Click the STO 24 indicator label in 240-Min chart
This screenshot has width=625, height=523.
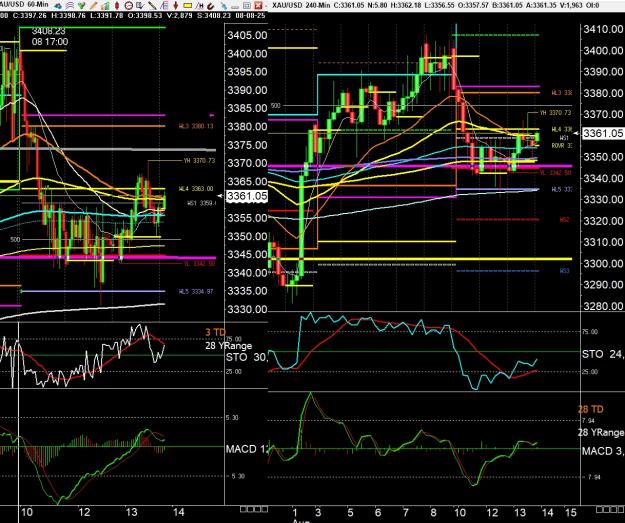603,354
